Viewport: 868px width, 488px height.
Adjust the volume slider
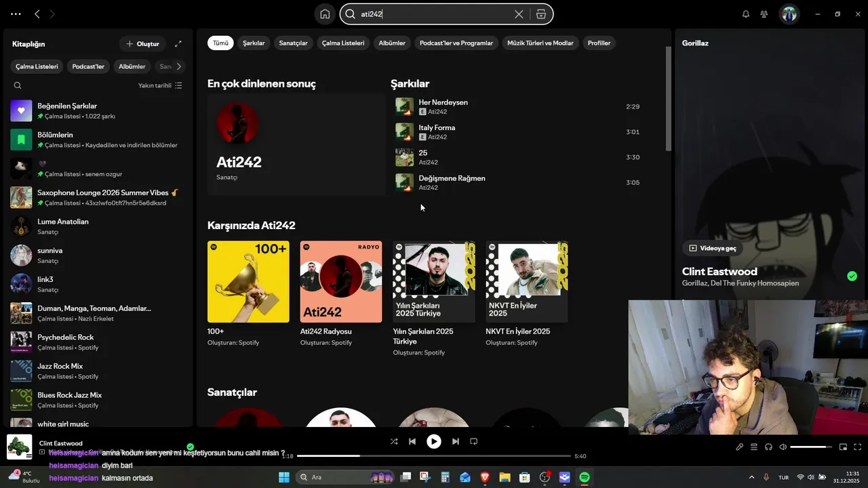(x=811, y=447)
